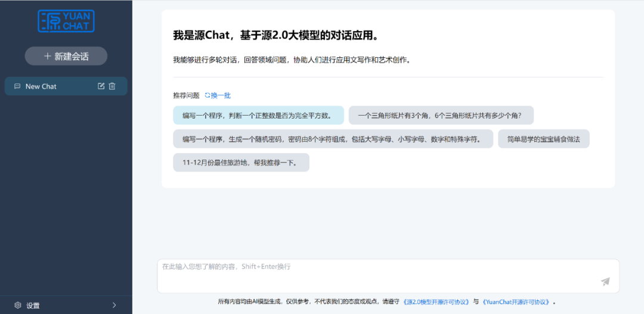Screen dimensions: 644x314
Task: Open the New Chat conversation
Action: pyautogui.click(x=66, y=86)
